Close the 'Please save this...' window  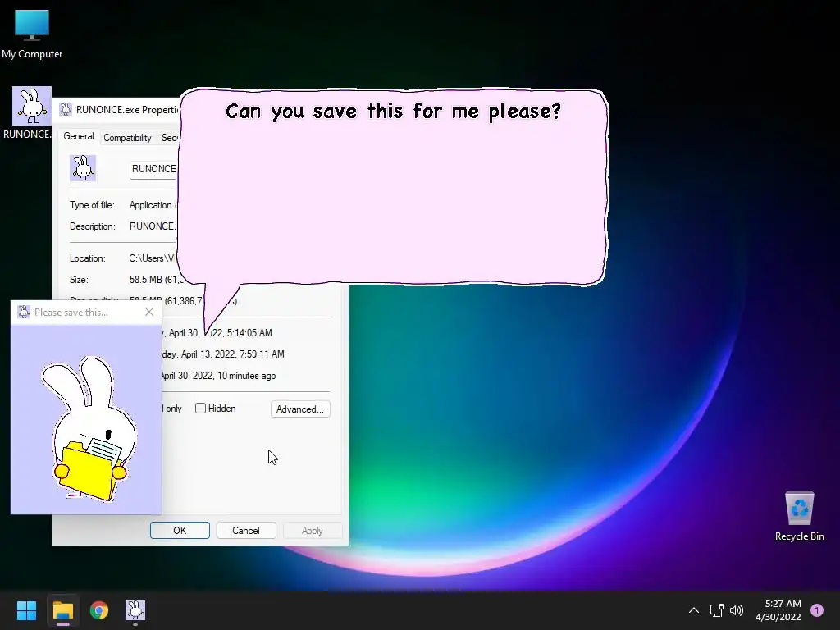(x=149, y=312)
